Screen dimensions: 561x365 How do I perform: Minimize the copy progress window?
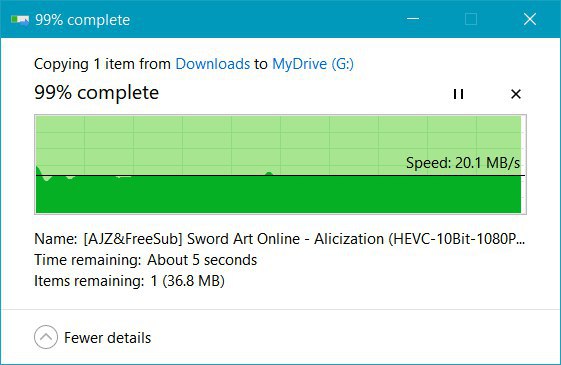(413, 19)
